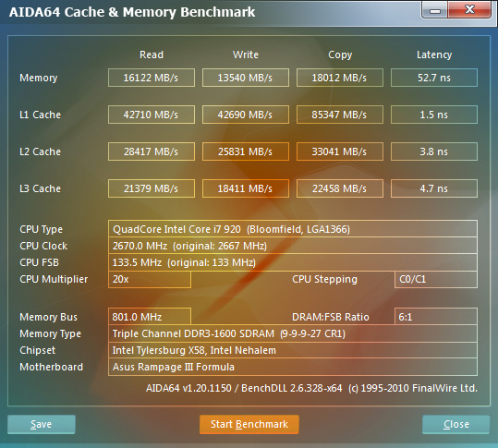Click the Memory Latency 52.7 ns box
The width and height of the screenshot is (498, 448).
tap(434, 78)
